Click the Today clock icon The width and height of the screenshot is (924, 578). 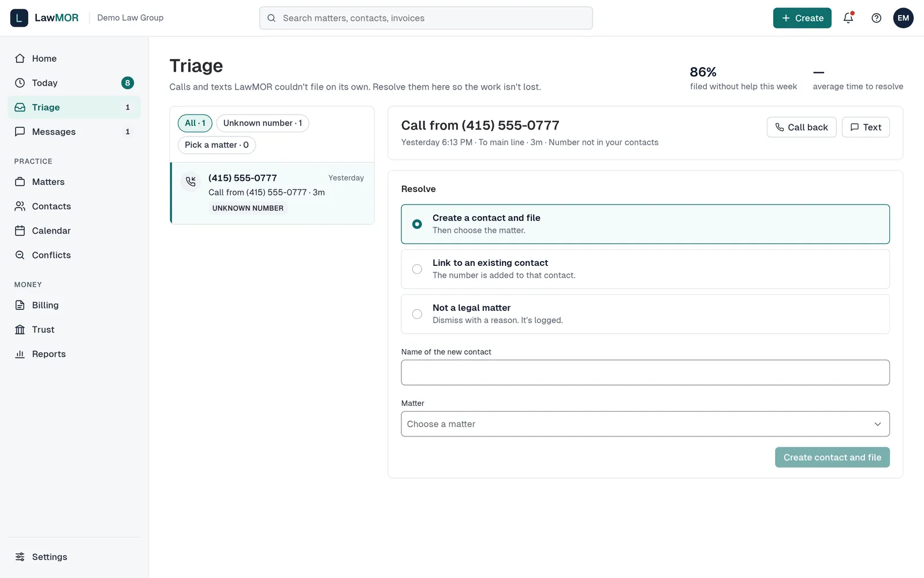20,83
